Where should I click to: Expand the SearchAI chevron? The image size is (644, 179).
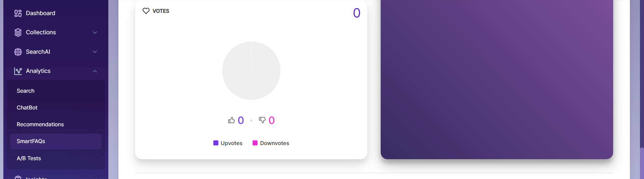[95, 52]
